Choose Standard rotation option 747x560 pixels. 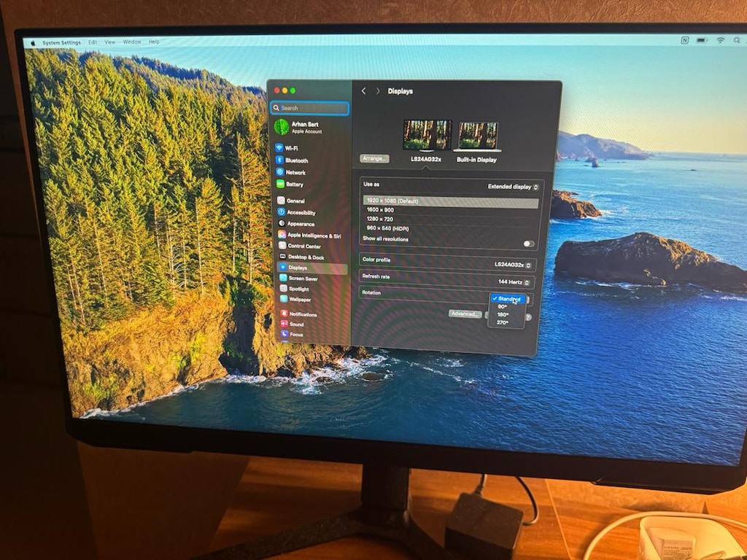coord(508,298)
